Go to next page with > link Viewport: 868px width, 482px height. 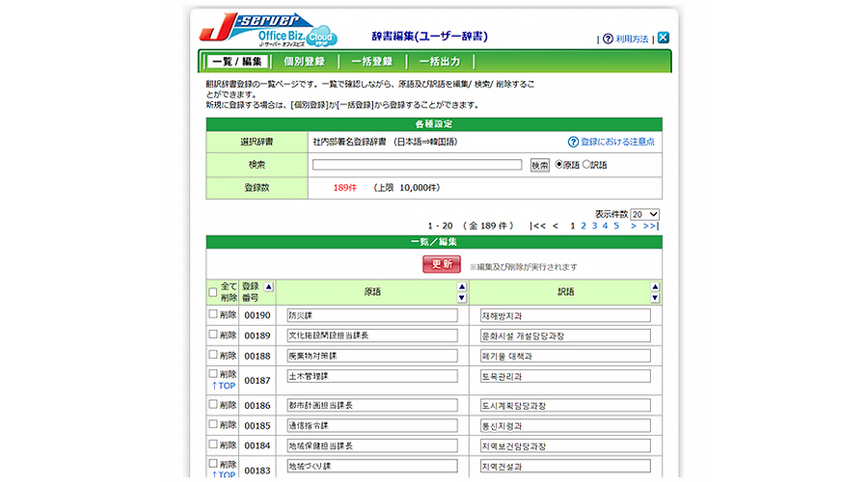point(634,226)
